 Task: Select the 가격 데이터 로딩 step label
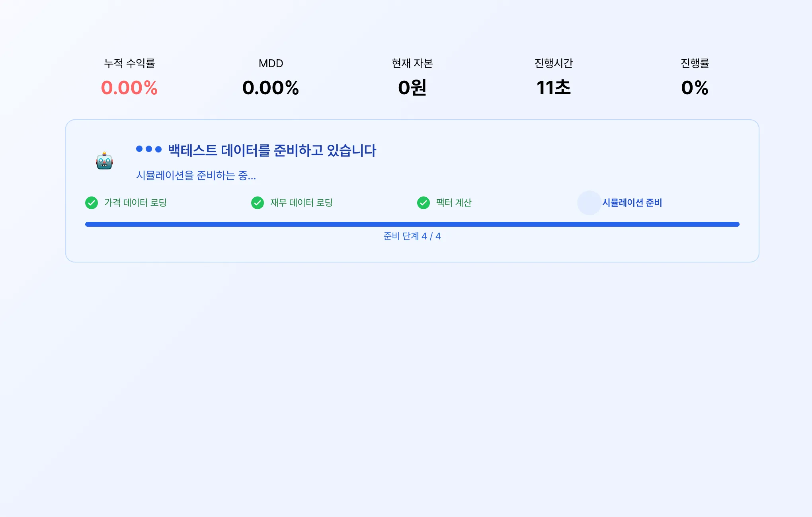[135, 203]
